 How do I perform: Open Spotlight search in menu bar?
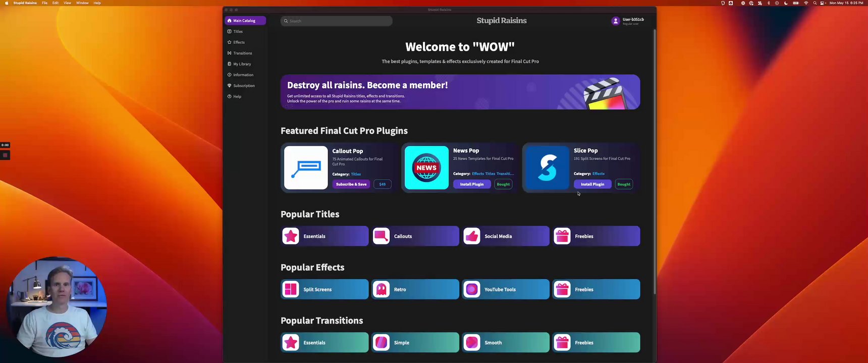point(815,3)
